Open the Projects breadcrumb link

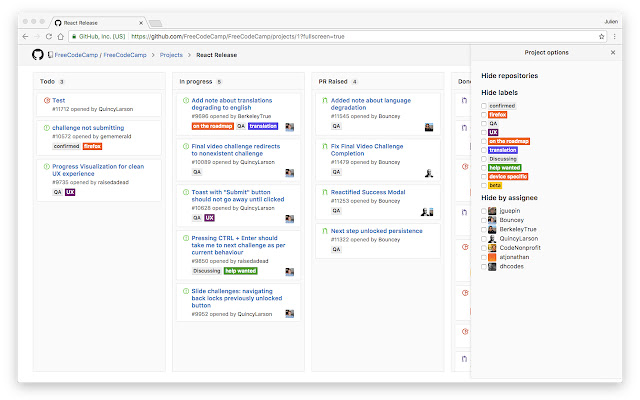click(171, 55)
